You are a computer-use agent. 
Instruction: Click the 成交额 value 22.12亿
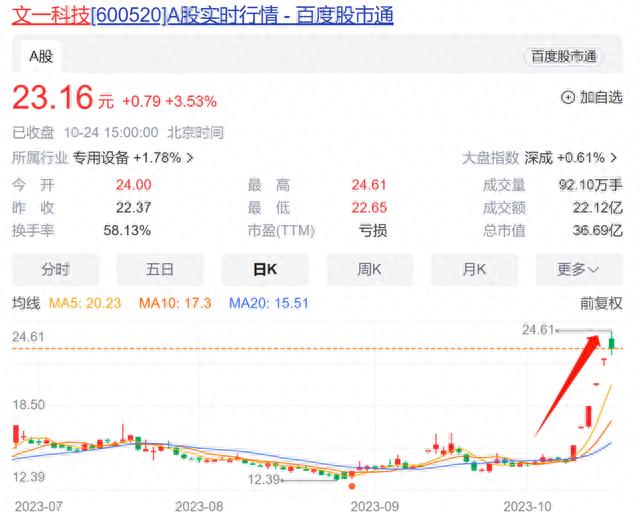click(x=598, y=208)
